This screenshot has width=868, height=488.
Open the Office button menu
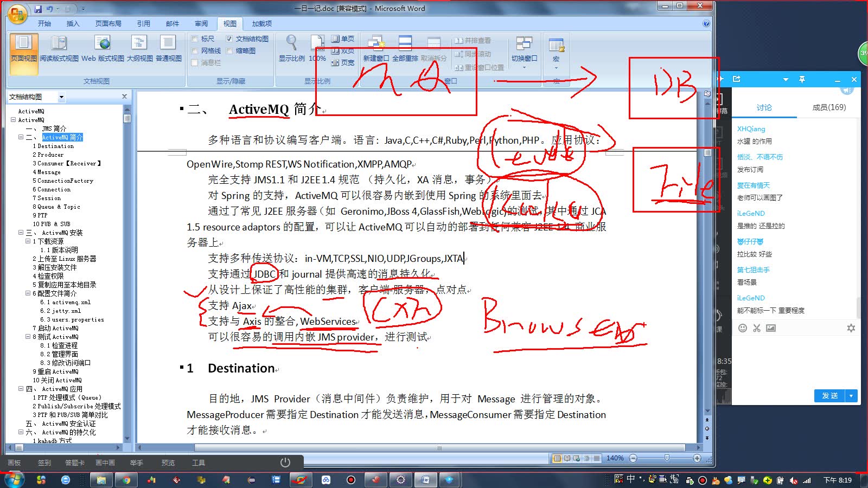(17, 14)
